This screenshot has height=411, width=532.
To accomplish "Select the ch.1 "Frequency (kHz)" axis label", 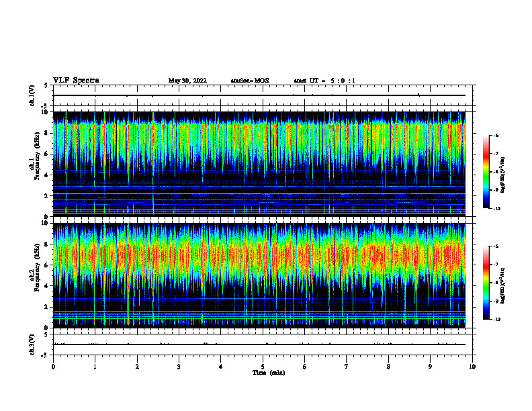I will pyautogui.click(x=36, y=154).
